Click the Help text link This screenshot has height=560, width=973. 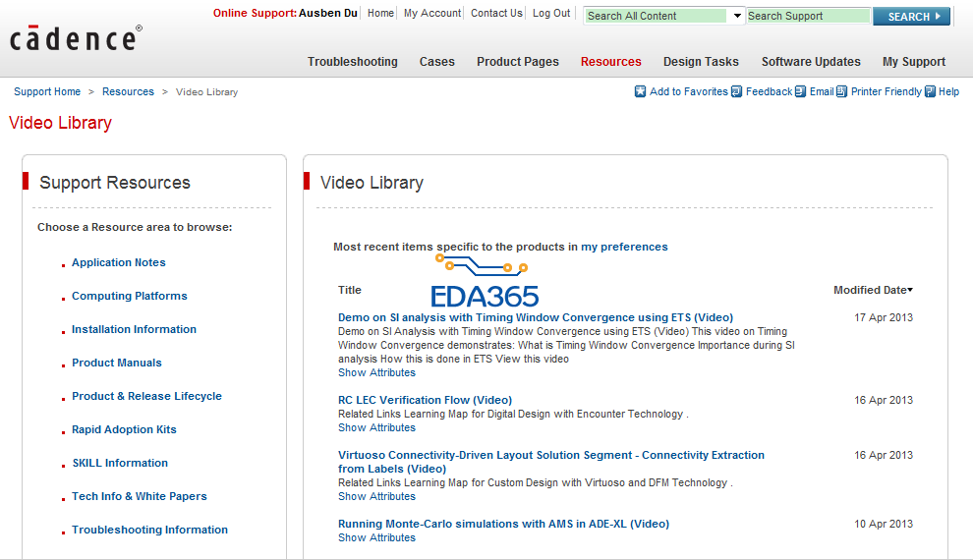pos(948,91)
